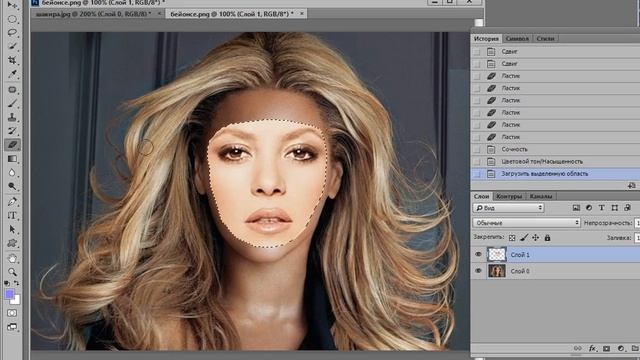Switch to the История tab
This screenshot has width=640, height=360.
click(486, 39)
